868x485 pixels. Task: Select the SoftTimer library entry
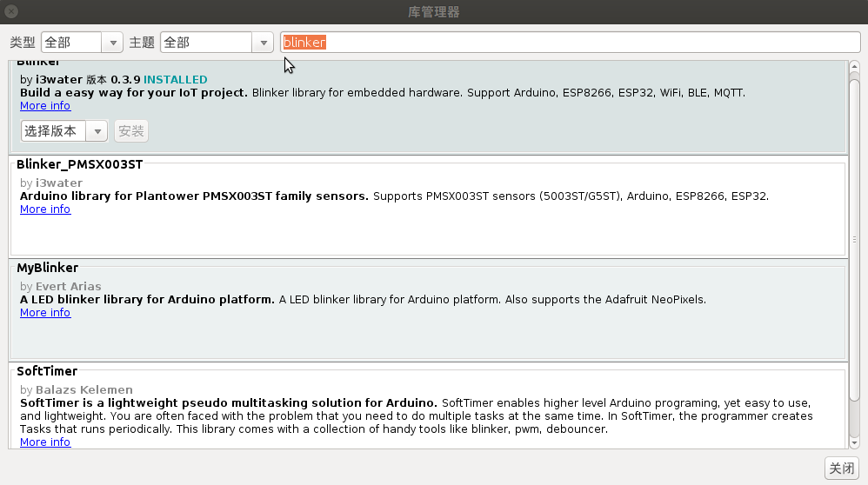[428, 406]
